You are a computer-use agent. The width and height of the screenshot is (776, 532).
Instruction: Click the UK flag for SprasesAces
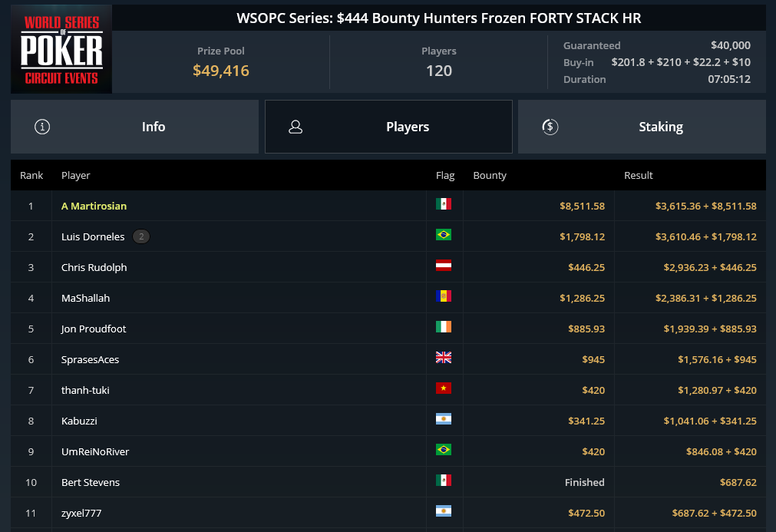444,357
